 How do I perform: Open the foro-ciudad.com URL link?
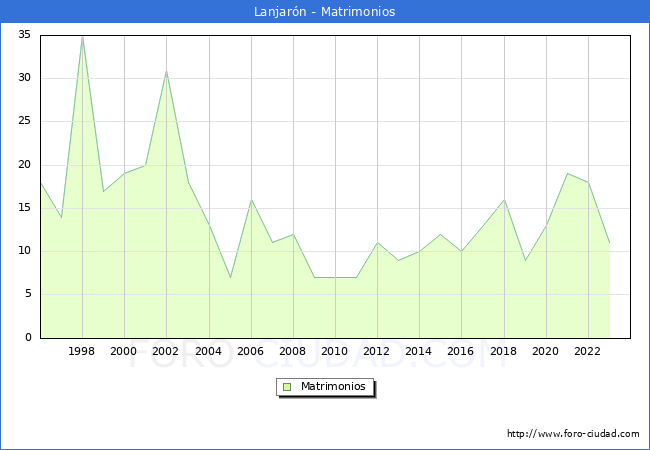point(573,434)
